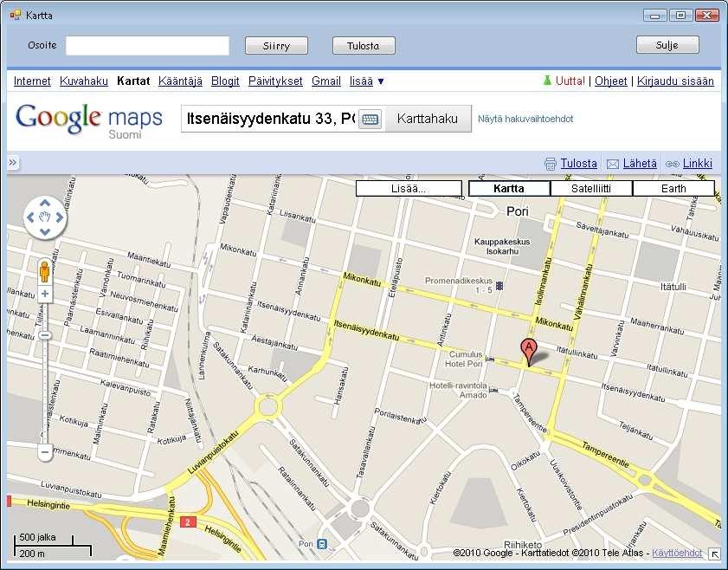The height and width of the screenshot is (570, 728).
Task: Click the printer icon next to Tulosta
Action: click(x=551, y=164)
